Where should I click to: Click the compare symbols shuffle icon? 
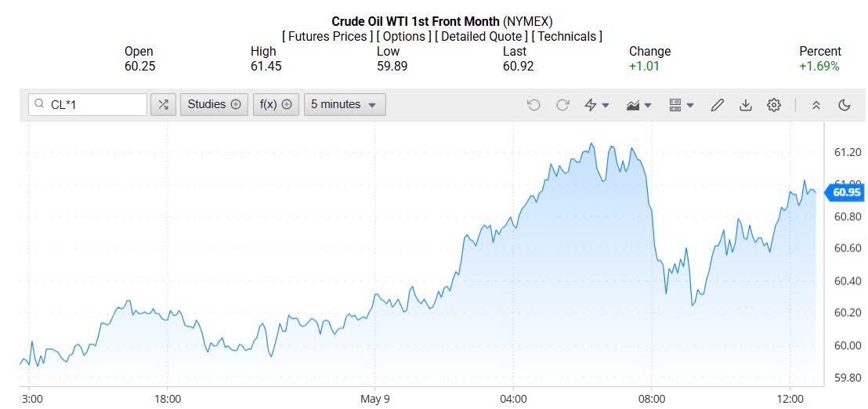point(163,104)
